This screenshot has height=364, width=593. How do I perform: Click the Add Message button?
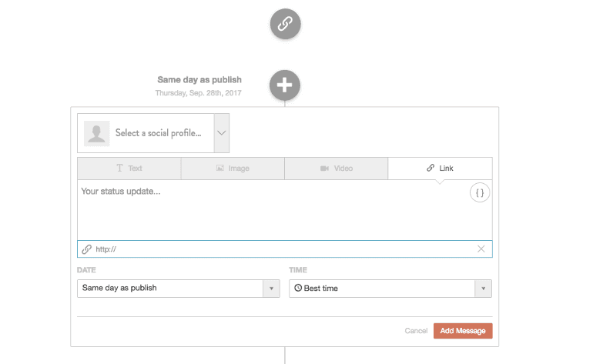pyautogui.click(x=463, y=331)
